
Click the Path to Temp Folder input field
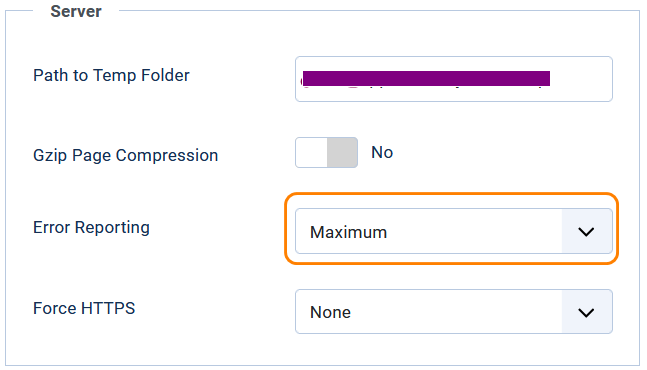click(453, 79)
